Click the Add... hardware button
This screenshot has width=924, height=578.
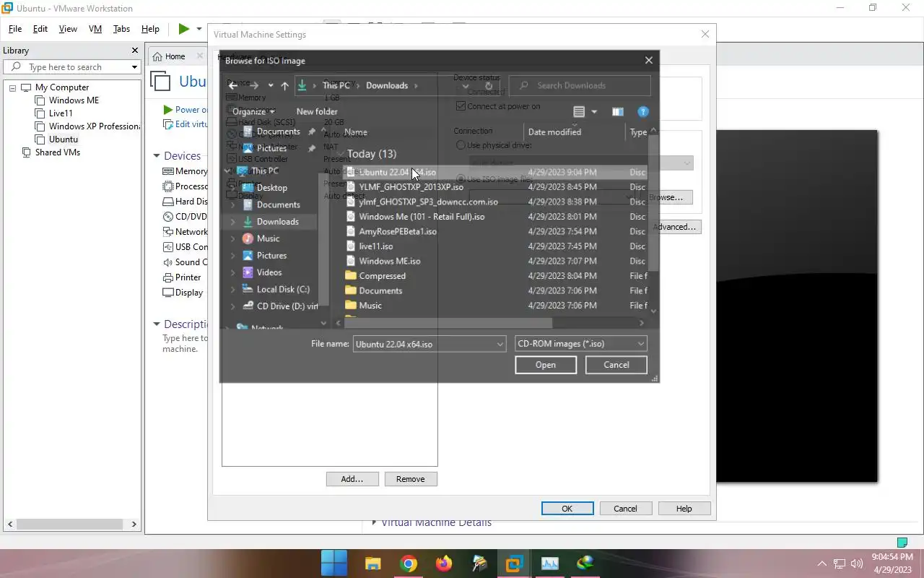[x=352, y=479]
